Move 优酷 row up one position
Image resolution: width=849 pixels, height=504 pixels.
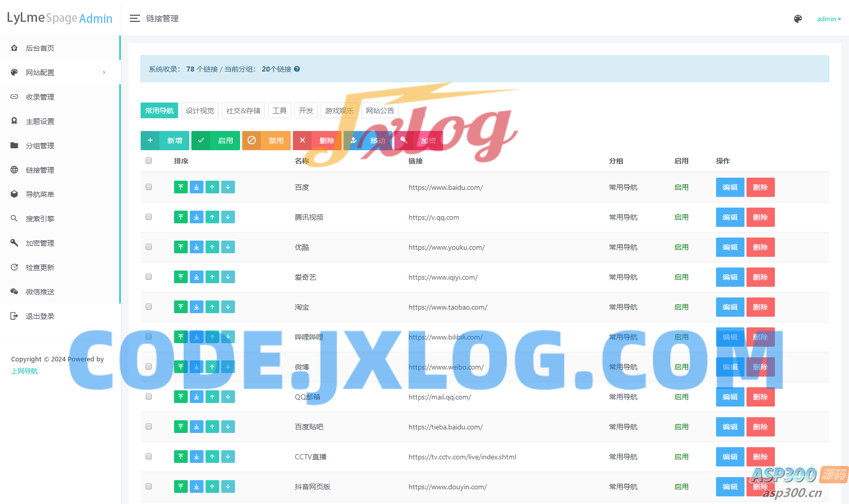[212, 247]
